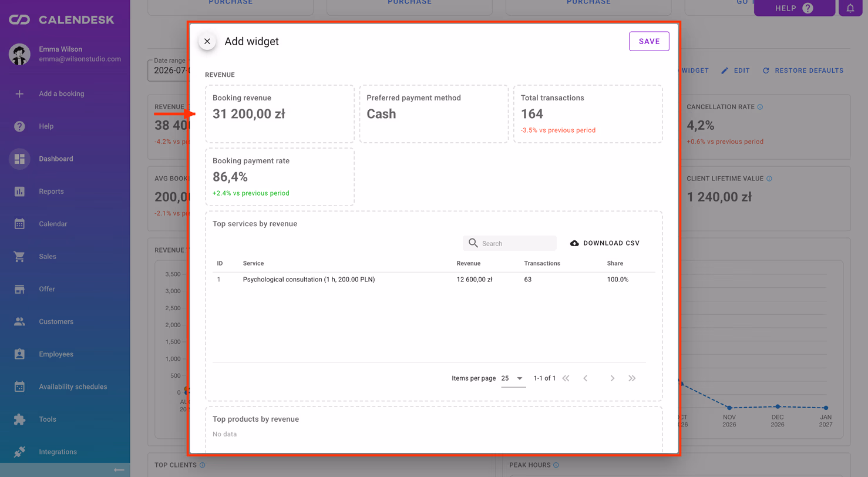The image size is (868, 477).
Task: Select the Booking payment rate widget card
Action: coord(280,177)
